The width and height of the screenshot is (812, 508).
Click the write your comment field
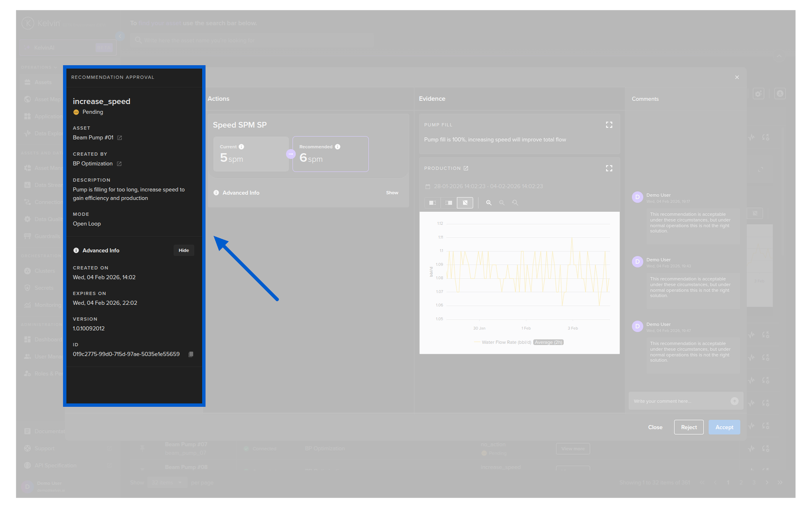coord(679,401)
